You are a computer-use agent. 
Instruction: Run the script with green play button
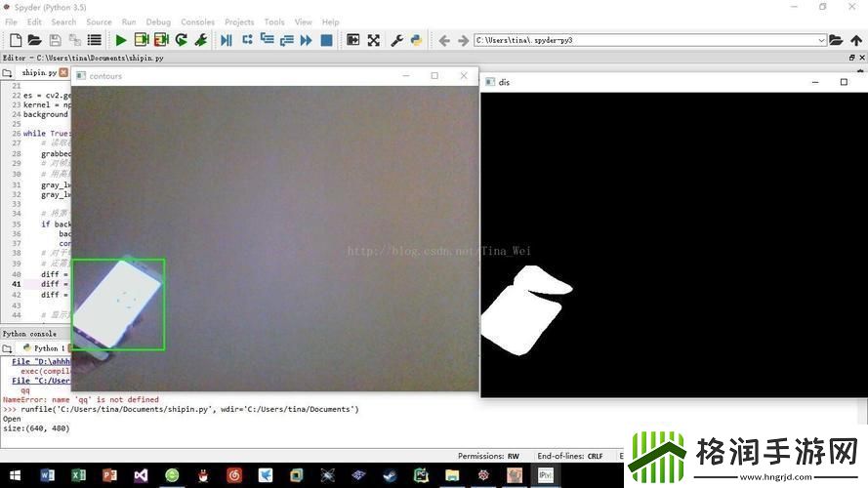(121, 40)
